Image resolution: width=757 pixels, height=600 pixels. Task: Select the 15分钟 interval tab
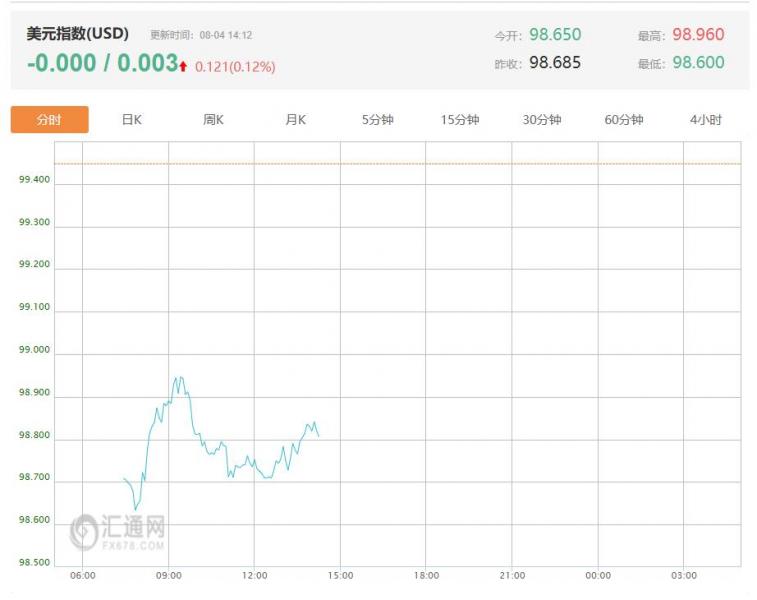tap(460, 120)
